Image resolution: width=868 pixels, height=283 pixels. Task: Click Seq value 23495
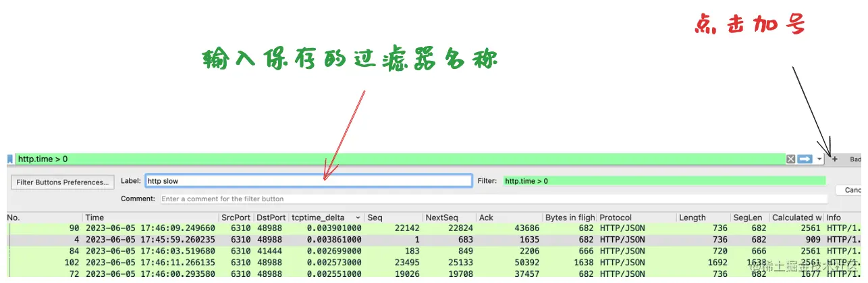pos(407,261)
